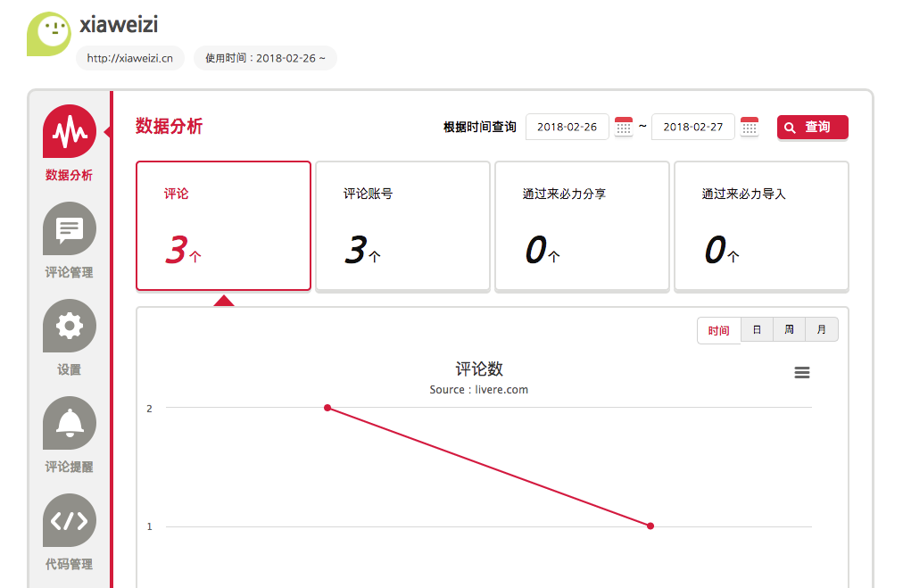This screenshot has height=588, width=903.
Task: Click the Source: livere.com chart subtitle
Action: pyautogui.click(x=478, y=390)
